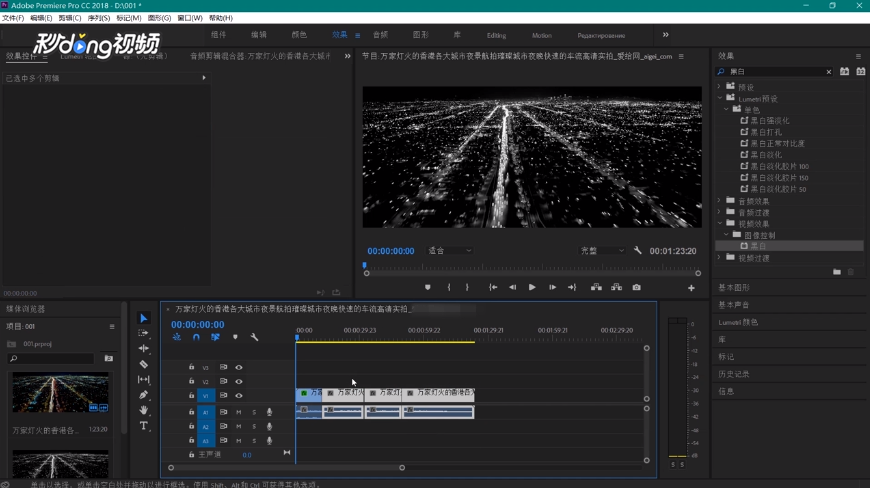The image size is (870, 488).
Task: Clear the effects search field
Action: 829,72
